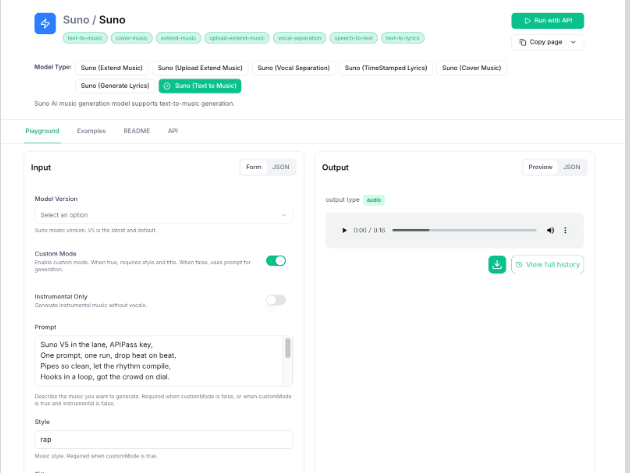Expand the Copy page dropdown
Image resolution: width=630 pixels, height=473 pixels.
547,42
